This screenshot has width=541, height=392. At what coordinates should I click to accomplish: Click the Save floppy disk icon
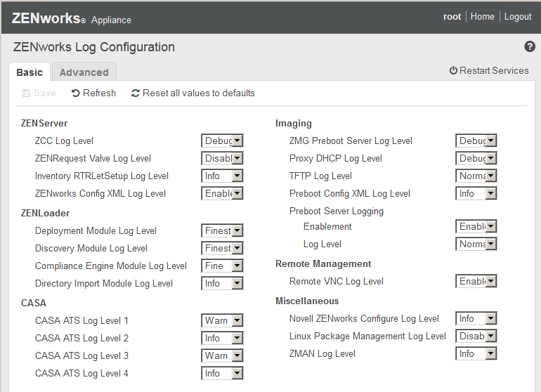(x=27, y=93)
